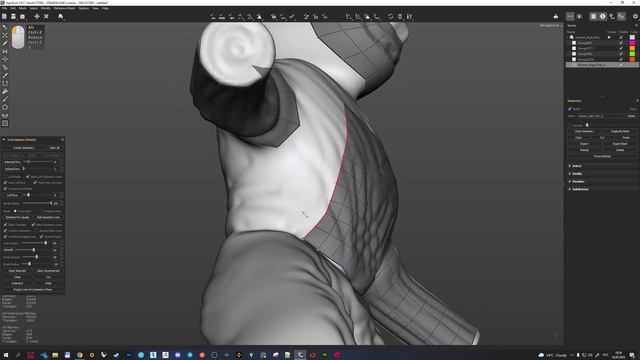640x360 pixels.
Task: Collapse the Tool Options panel arrow
Action: 4,140
